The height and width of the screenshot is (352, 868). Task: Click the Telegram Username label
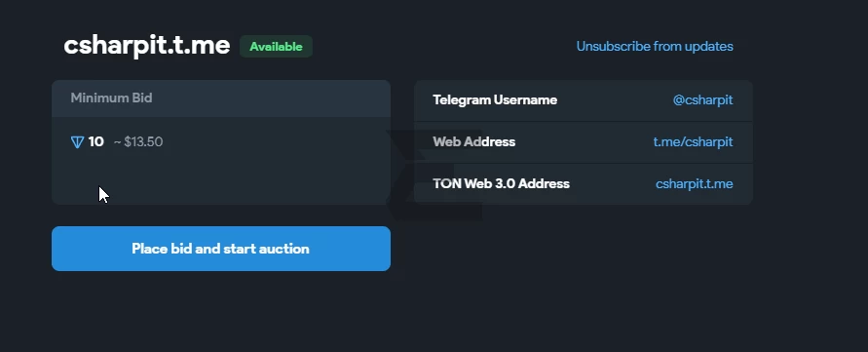click(x=495, y=99)
